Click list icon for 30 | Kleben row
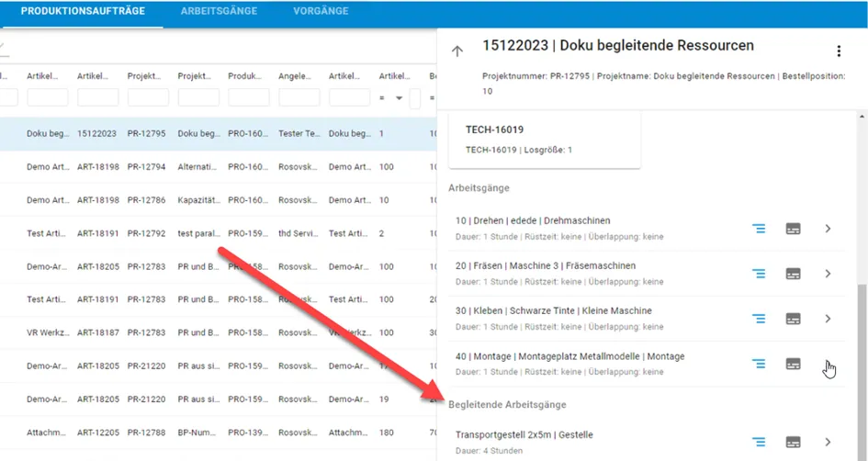The width and height of the screenshot is (868, 461). [x=759, y=319]
